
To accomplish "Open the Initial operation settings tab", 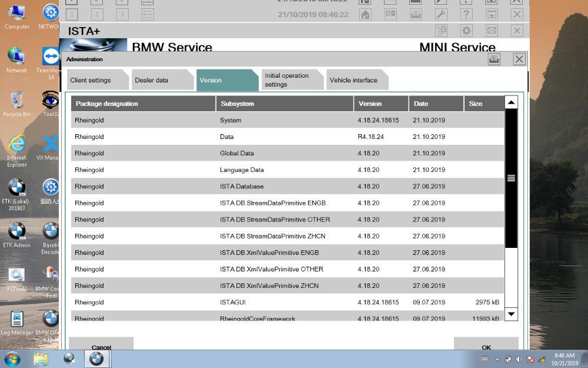I will click(x=292, y=80).
